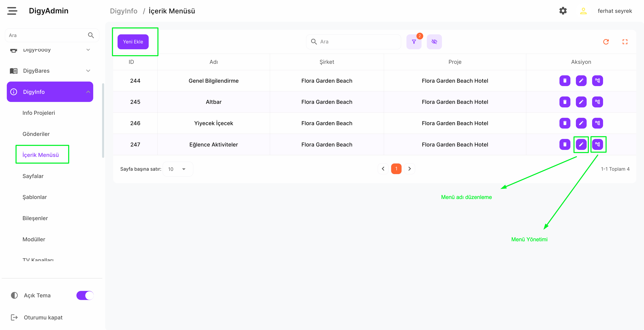Viewport: 644px width, 330px height.
Task: Click the filter icon with badge
Action: [414, 42]
